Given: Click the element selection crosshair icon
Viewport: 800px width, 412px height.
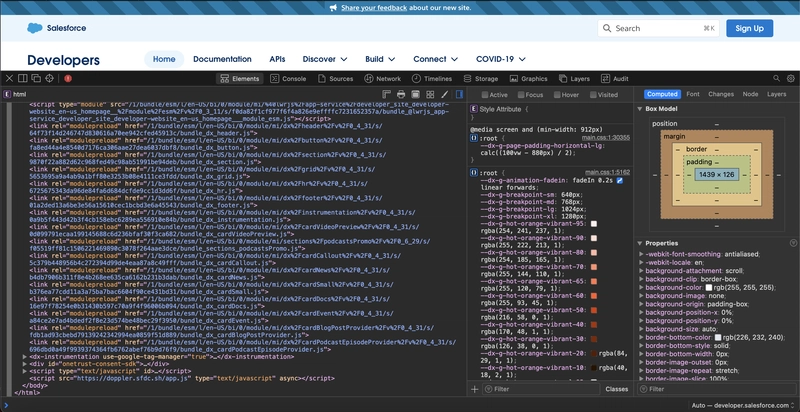Looking at the screenshot, I should pyautogui.click(x=51, y=78).
